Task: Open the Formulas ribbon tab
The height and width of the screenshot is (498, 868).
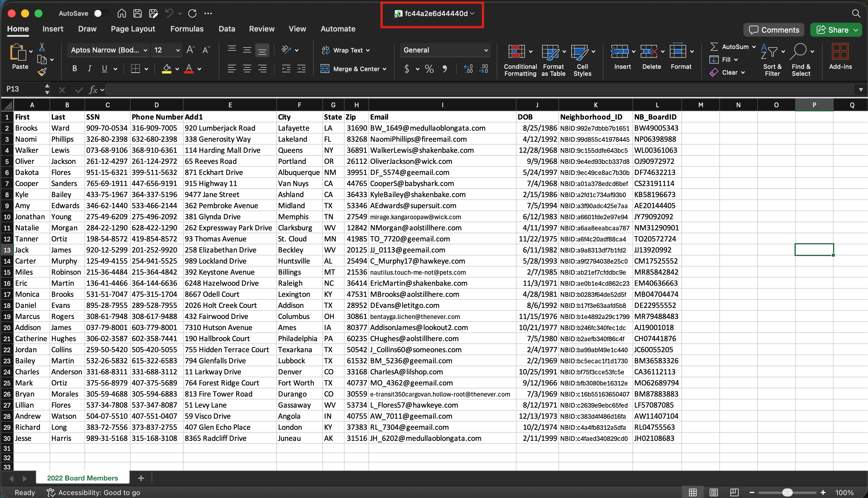Action: tap(187, 29)
